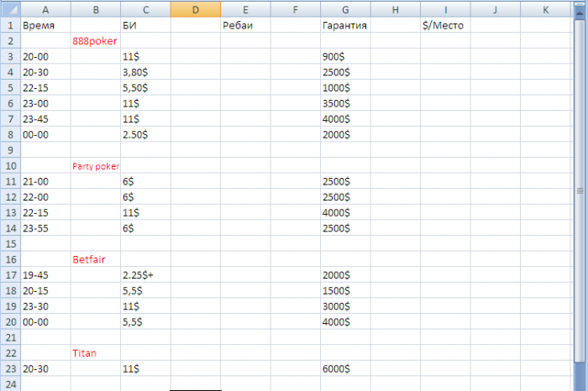Click the Select All corner triangle
Screen dimensions: 588x391
pos(11,9)
